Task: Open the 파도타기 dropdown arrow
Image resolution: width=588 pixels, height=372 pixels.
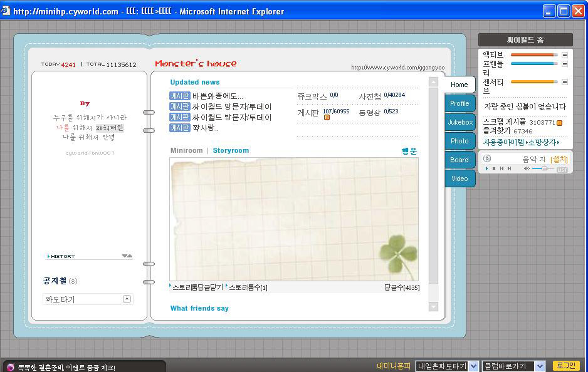Action: pos(127,299)
